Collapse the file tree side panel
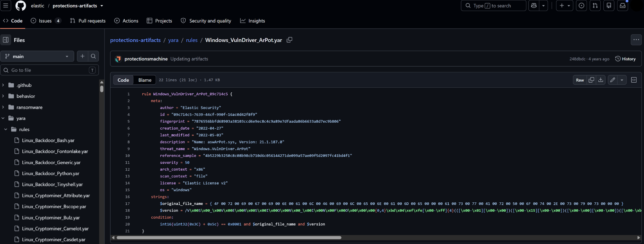Viewport: 644px width, 244px height. 6,40
